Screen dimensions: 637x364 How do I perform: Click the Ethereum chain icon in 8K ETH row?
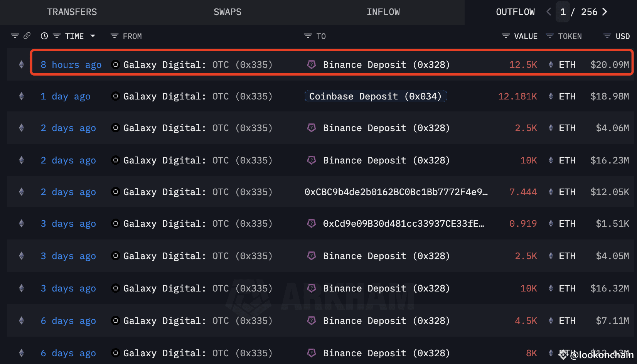pos(22,353)
